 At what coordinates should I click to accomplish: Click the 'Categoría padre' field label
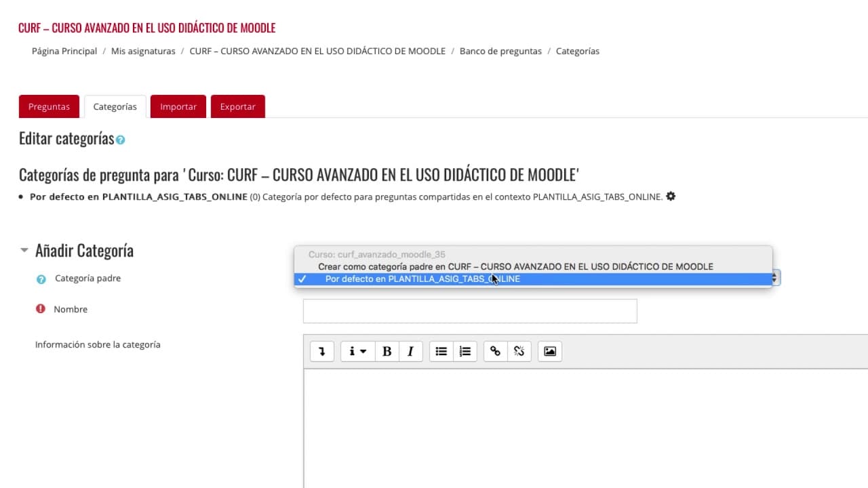(87, 278)
